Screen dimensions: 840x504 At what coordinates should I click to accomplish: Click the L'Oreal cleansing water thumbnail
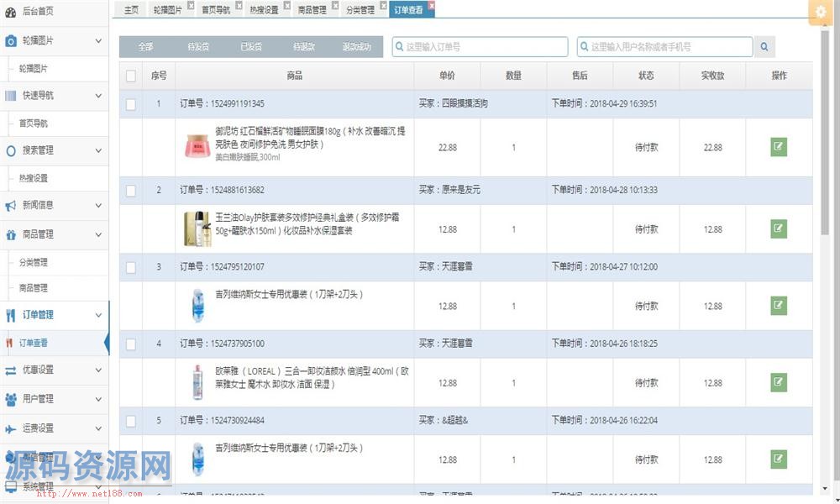pos(197,382)
